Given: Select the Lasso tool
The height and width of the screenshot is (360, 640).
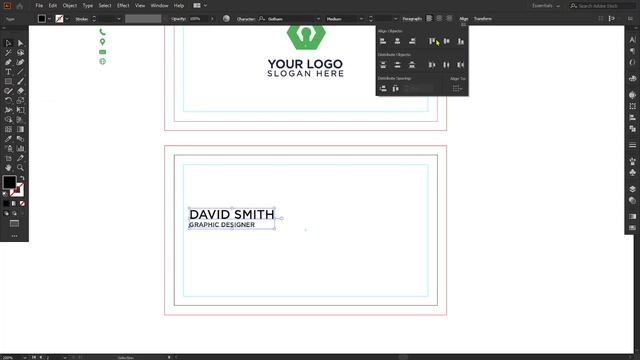Looking at the screenshot, I should 20,53.
